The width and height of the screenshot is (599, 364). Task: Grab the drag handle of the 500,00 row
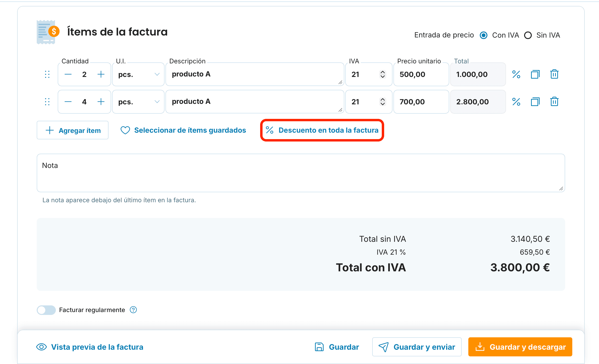pos(47,74)
